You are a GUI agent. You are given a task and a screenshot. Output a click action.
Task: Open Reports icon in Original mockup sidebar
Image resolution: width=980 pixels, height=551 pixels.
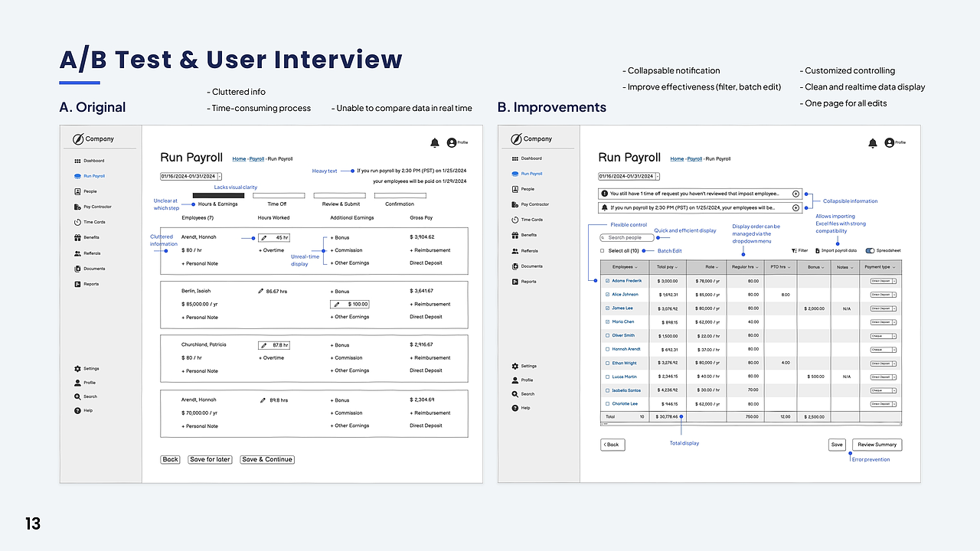click(77, 284)
